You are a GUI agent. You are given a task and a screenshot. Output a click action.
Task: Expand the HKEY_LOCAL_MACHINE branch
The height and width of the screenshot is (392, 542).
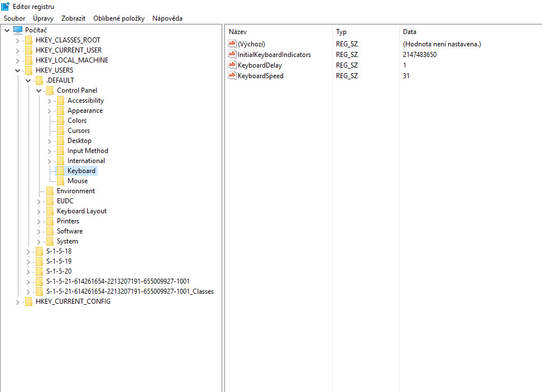point(18,60)
